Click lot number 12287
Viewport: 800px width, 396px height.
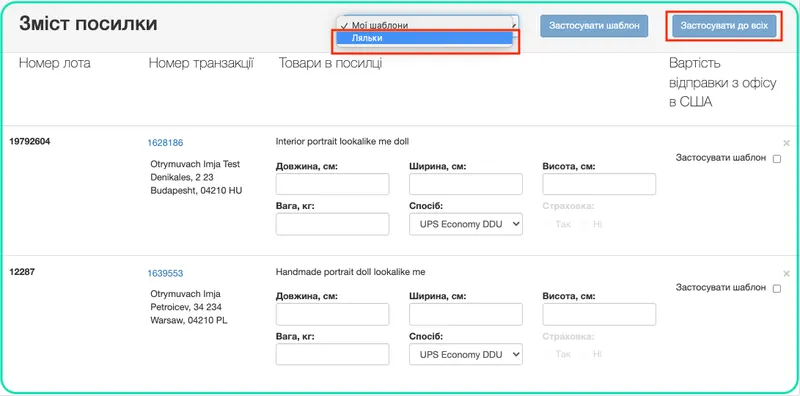(22, 272)
